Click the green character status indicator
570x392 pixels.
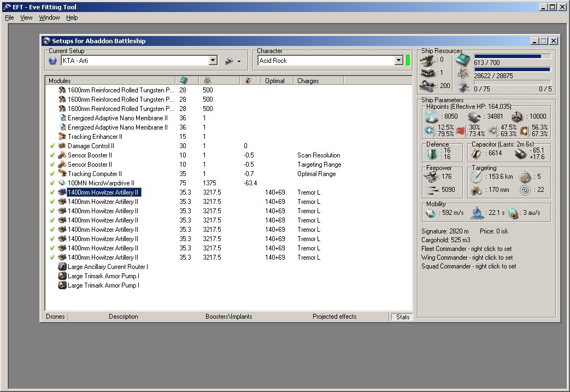tap(408, 61)
